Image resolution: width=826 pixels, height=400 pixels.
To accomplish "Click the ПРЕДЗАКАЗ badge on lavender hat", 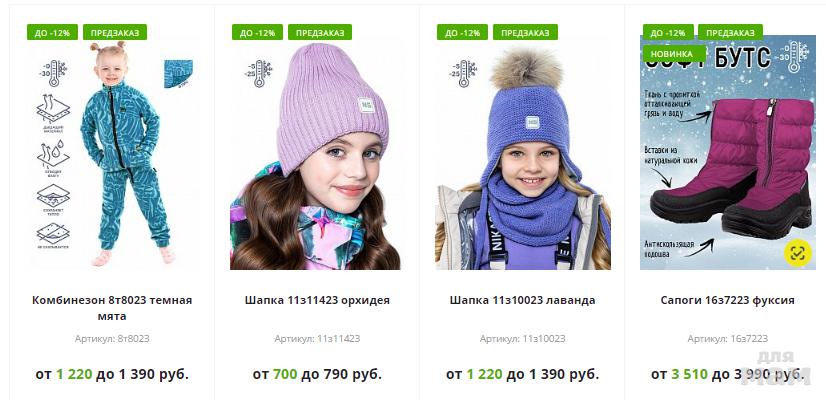I will [x=525, y=32].
